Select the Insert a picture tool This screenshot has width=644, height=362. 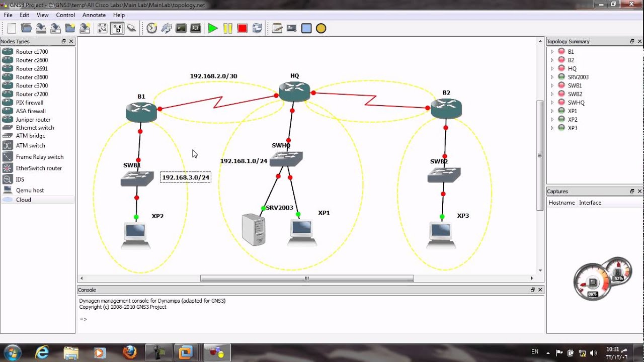tap(292, 28)
